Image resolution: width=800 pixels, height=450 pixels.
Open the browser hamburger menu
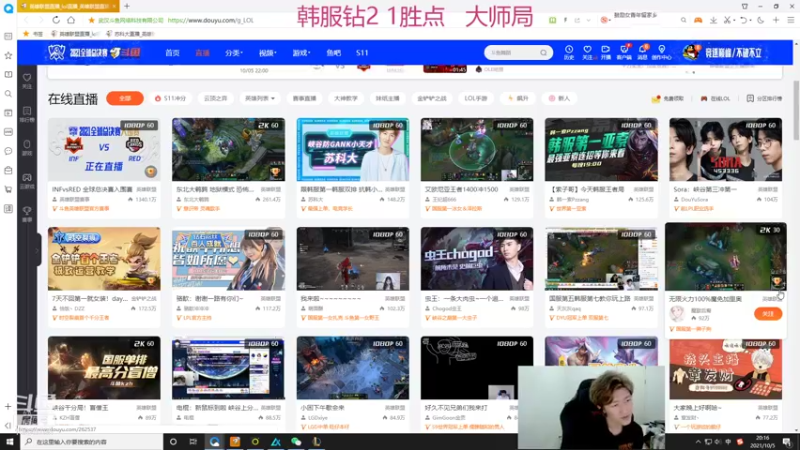[790, 20]
